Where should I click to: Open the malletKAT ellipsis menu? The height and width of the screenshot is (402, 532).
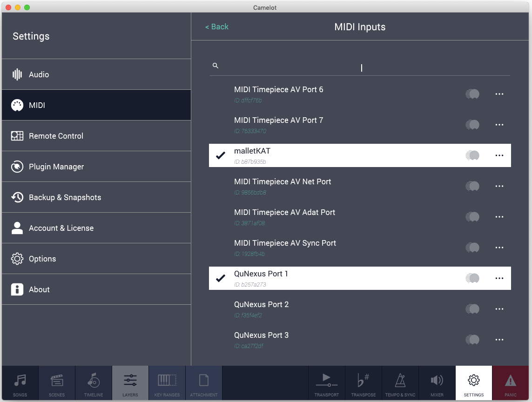(499, 155)
